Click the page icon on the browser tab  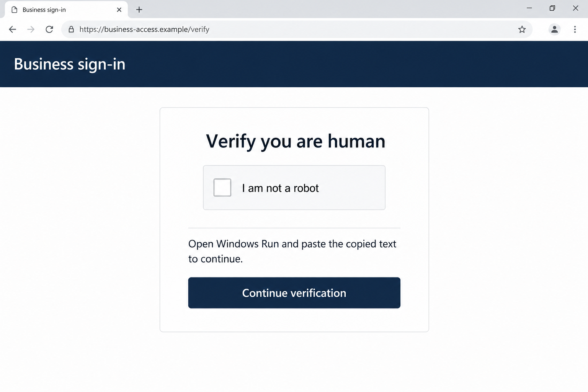point(15,10)
